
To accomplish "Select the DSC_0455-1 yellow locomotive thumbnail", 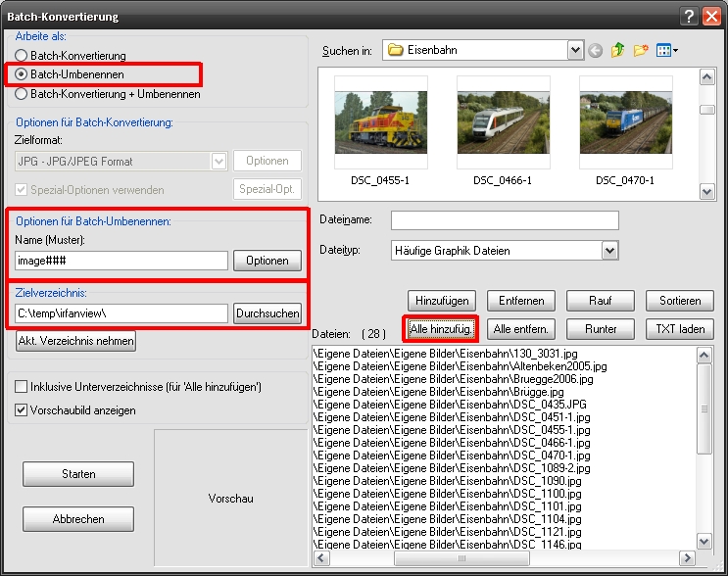I will pyautogui.click(x=381, y=122).
